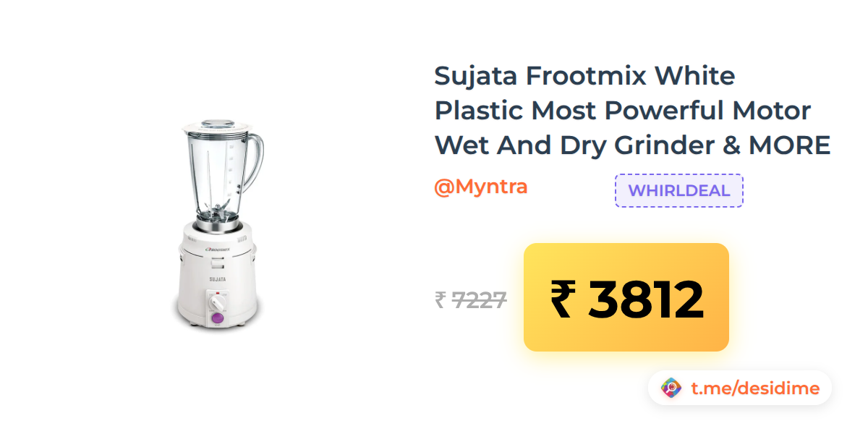
Task: Open the t.me/desidime Telegram link
Action: click(x=755, y=388)
